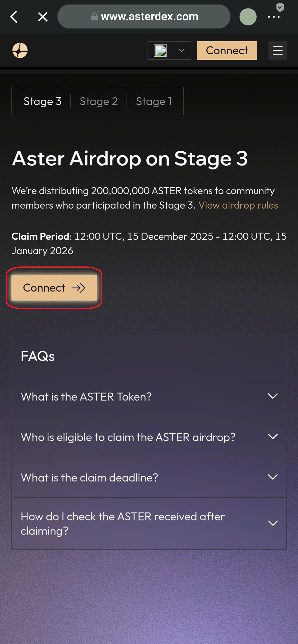
Task: Click the padlock icon in the address bar
Action: coord(94,17)
